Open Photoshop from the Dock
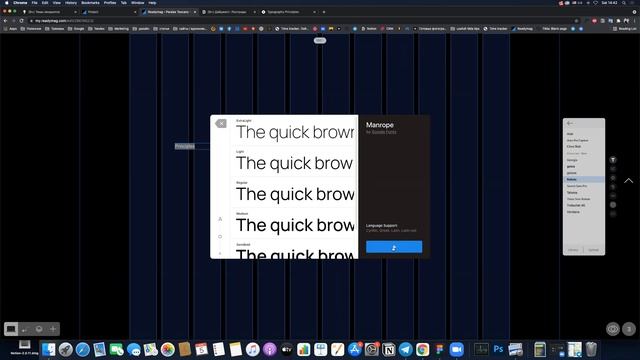The width and height of the screenshot is (640, 360). 498,349
